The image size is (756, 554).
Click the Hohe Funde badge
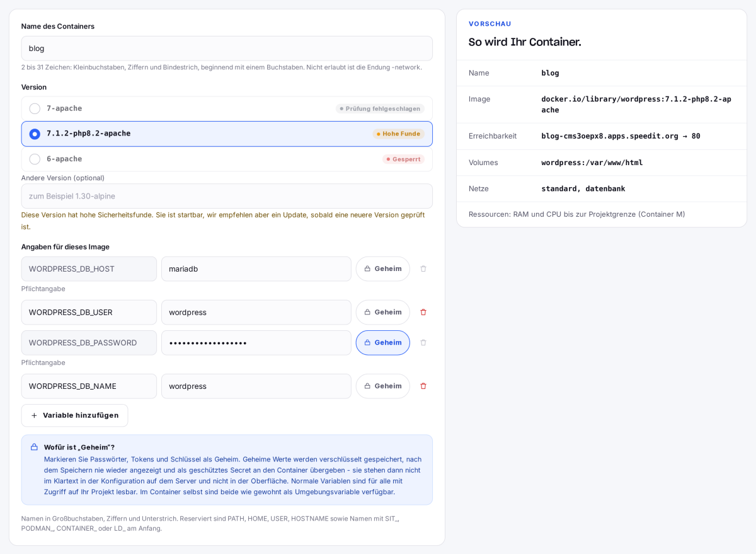point(398,134)
